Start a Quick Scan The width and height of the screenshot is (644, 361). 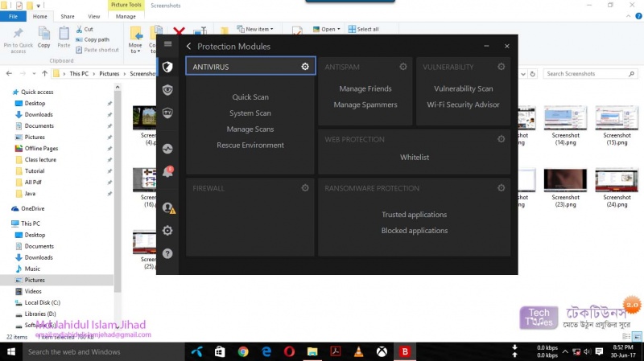tap(250, 97)
